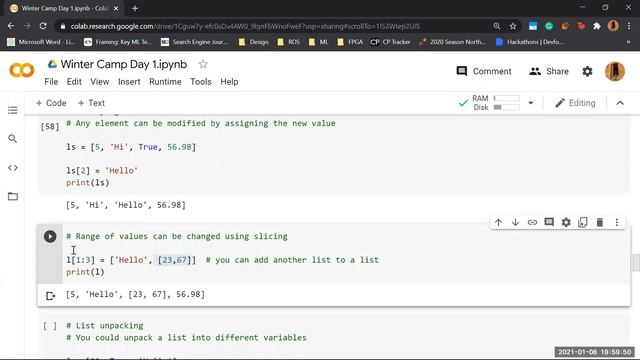Clear cell output icon
Screen dimensions: 640x360
50,296
